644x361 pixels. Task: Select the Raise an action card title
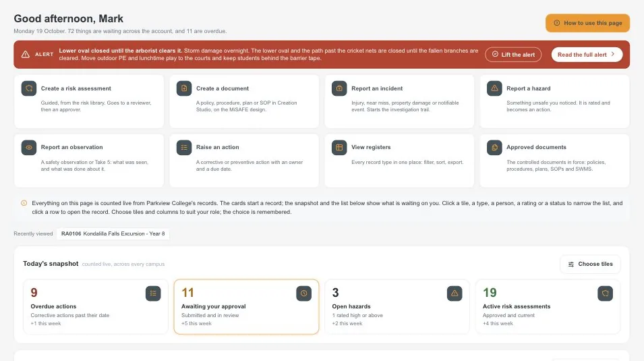pos(218,147)
